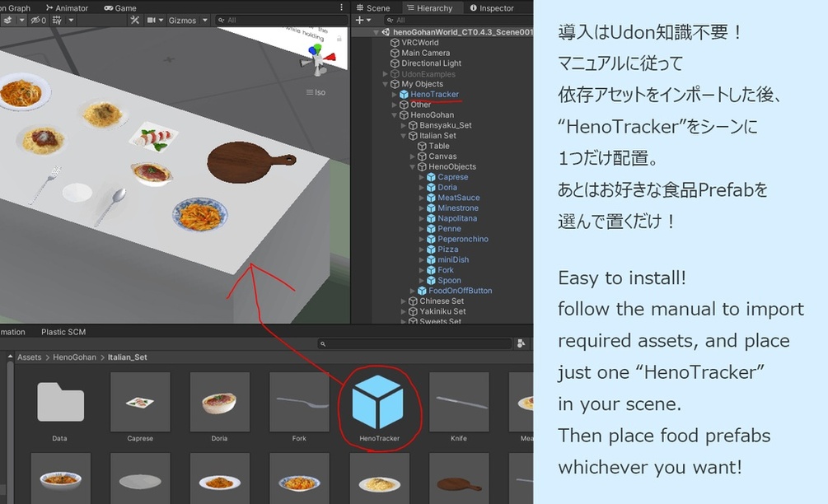Open the scene camera settings icon
Screen dimensions: 828x504
coord(152,20)
